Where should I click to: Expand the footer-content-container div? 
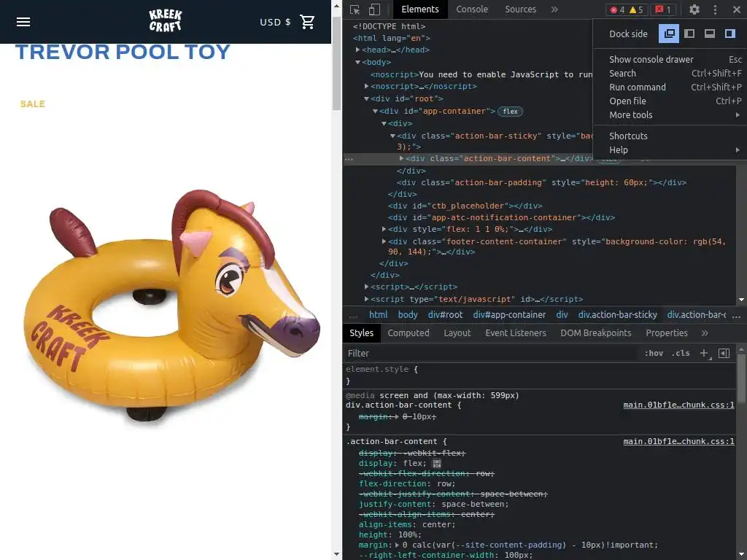tap(384, 241)
